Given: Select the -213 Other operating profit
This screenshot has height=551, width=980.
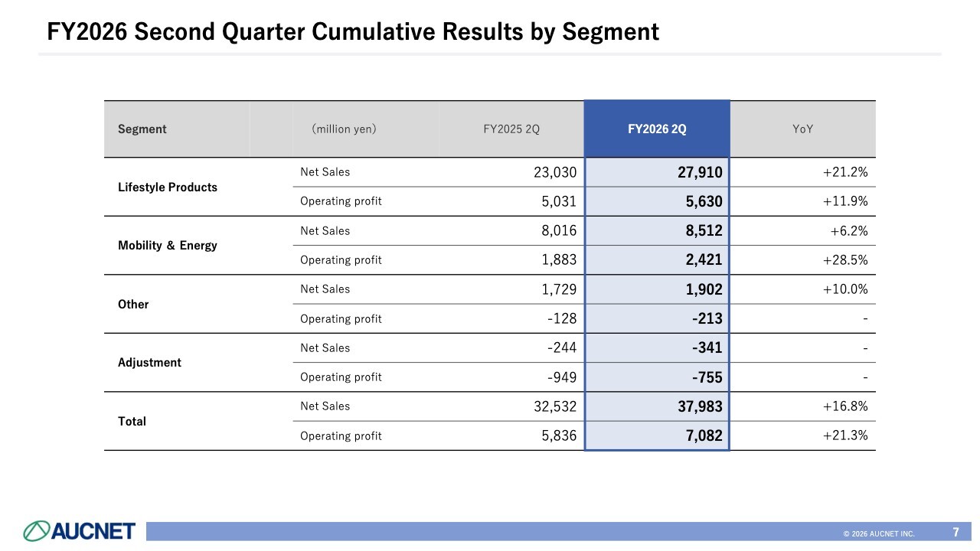Looking at the screenshot, I should [705, 318].
